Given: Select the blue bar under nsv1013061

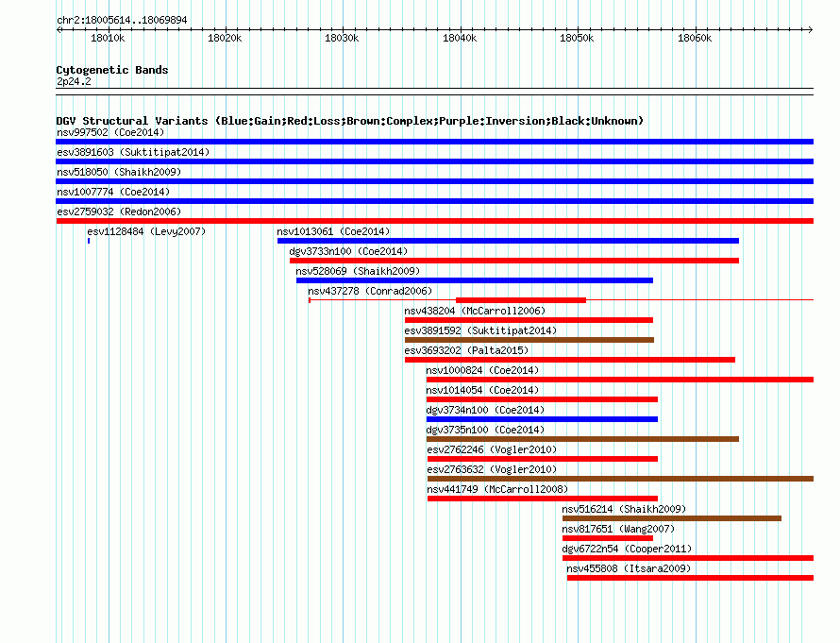Looking at the screenshot, I should pyautogui.click(x=508, y=241).
